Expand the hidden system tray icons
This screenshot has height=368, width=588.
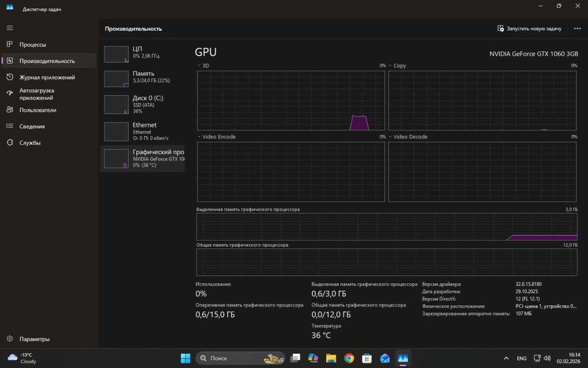click(x=506, y=358)
